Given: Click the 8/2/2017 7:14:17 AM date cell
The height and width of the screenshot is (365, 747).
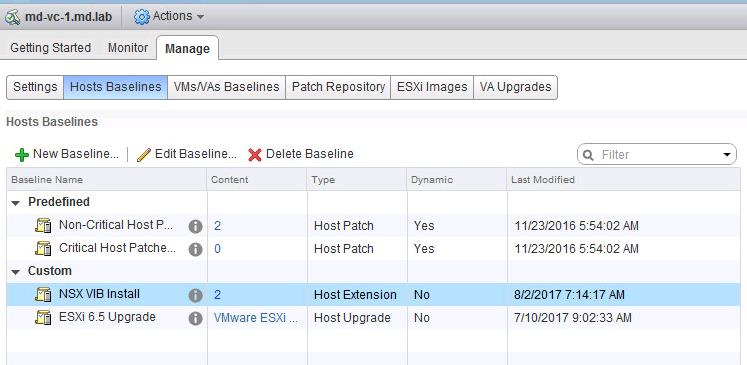Looking at the screenshot, I should (569, 295).
